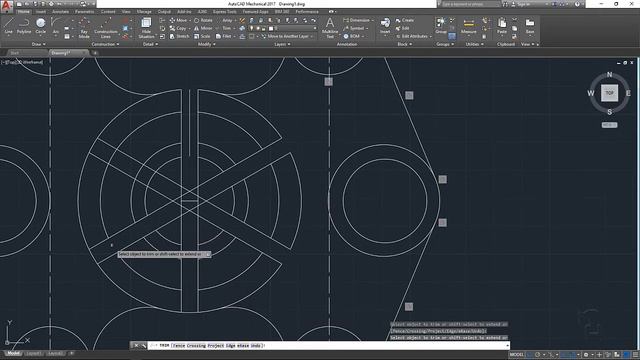Click the keyword search box
This screenshot has width=640, height=360.
(471, 4)
